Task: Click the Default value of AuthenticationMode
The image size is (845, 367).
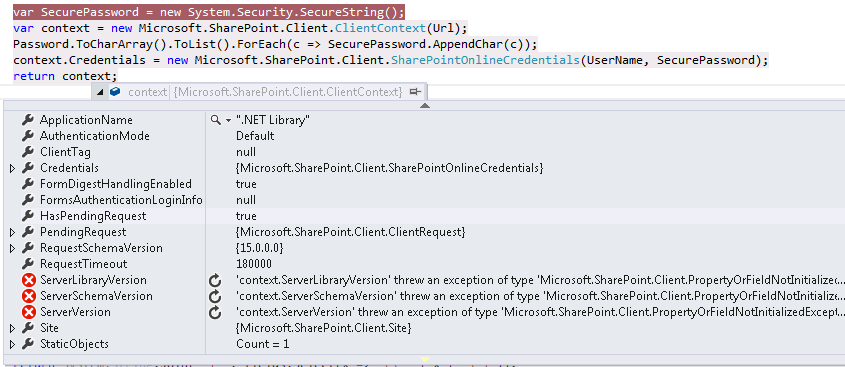Action: 255,136
